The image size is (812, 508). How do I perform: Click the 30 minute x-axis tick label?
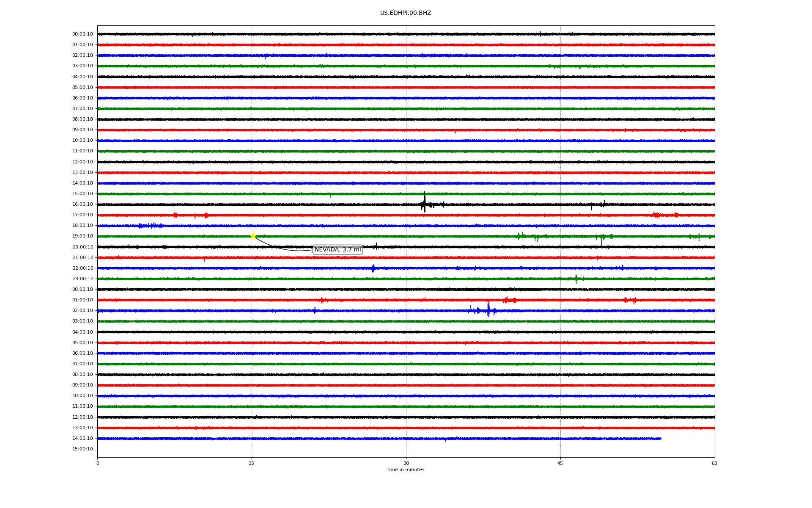[x=406, y=463]
